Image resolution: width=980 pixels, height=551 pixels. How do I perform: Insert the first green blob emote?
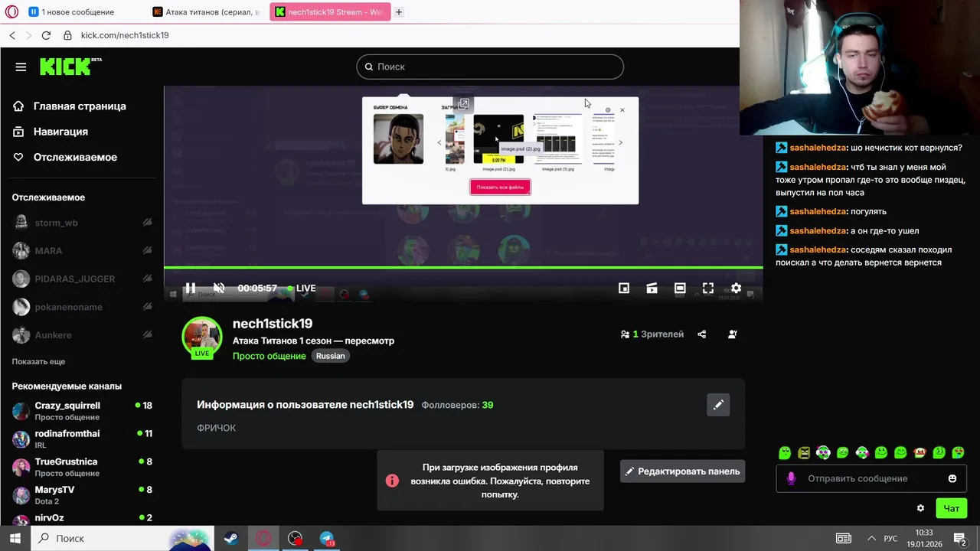[785, 453]
